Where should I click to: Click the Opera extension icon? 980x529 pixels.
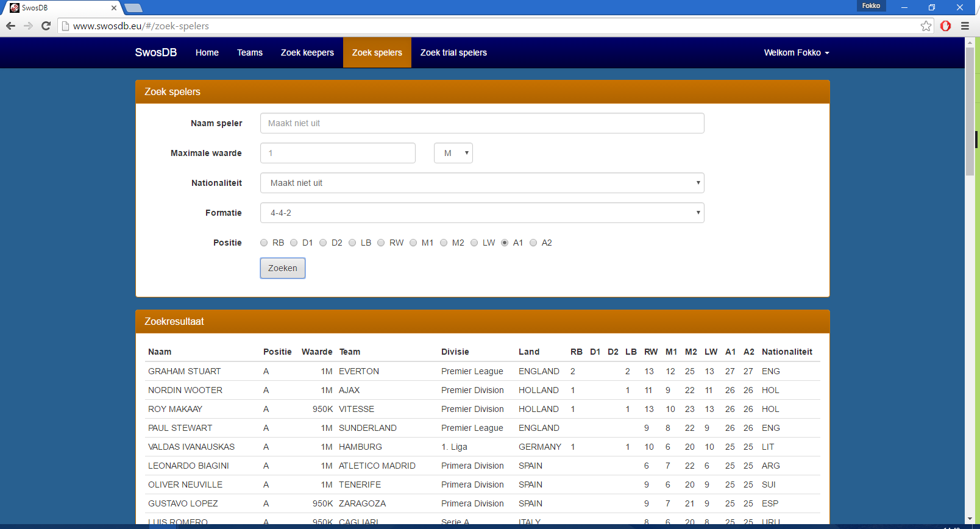coord(945,26)
